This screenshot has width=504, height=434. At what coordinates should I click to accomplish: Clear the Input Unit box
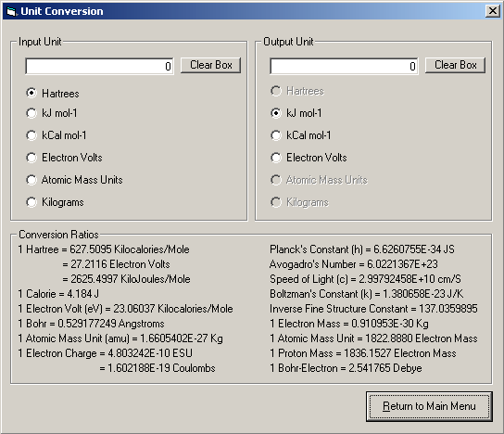coord(210,65)
